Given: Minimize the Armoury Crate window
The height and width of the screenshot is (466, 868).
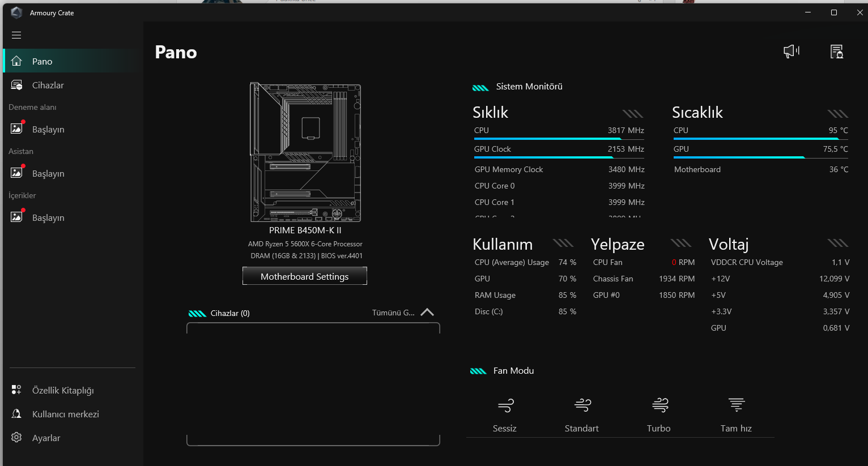Looking at the screenshot, I should tap(808, 12).
